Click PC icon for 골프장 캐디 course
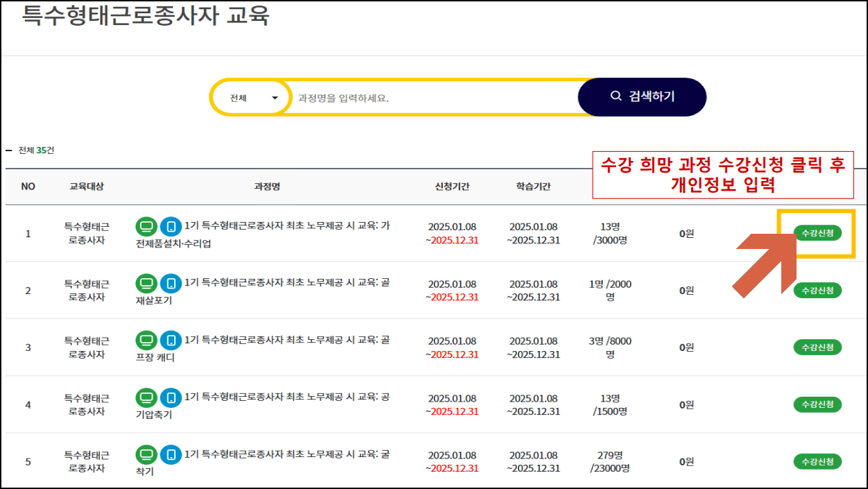The image size is (868, 489). 146,341
